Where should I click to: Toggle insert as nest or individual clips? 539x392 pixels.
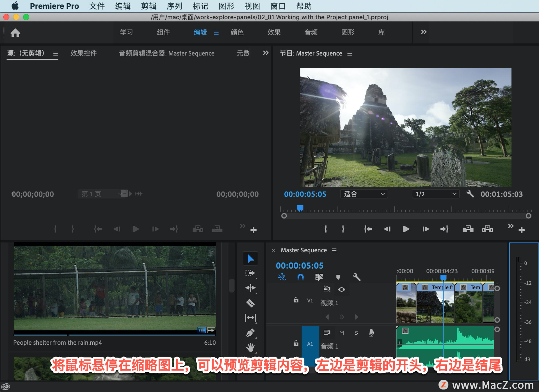[282, 277]
